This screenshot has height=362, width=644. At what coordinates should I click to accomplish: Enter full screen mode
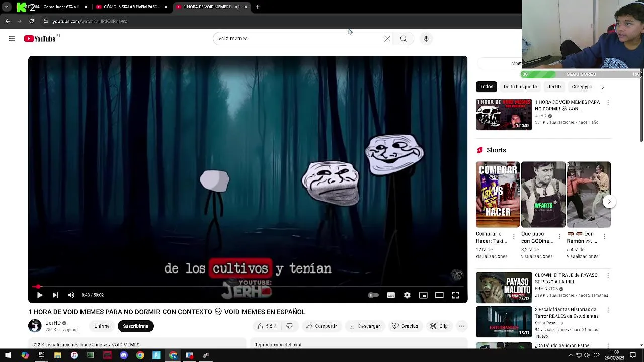[455, 295]
